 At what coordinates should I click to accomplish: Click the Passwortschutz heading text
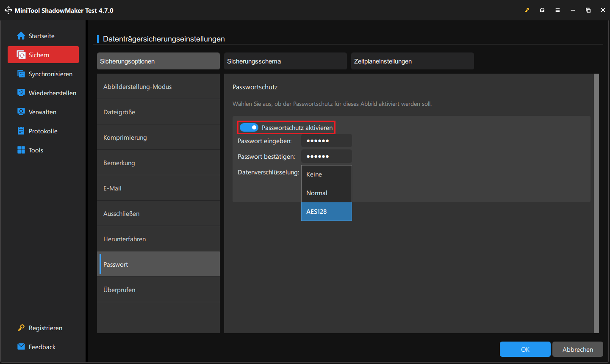click(255, 87)
